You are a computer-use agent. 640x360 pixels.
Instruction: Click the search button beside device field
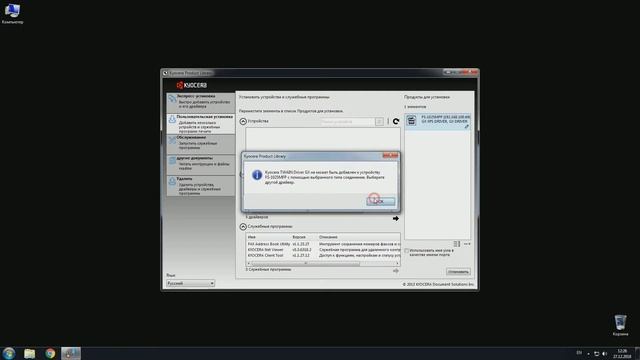tap(379, 122)
